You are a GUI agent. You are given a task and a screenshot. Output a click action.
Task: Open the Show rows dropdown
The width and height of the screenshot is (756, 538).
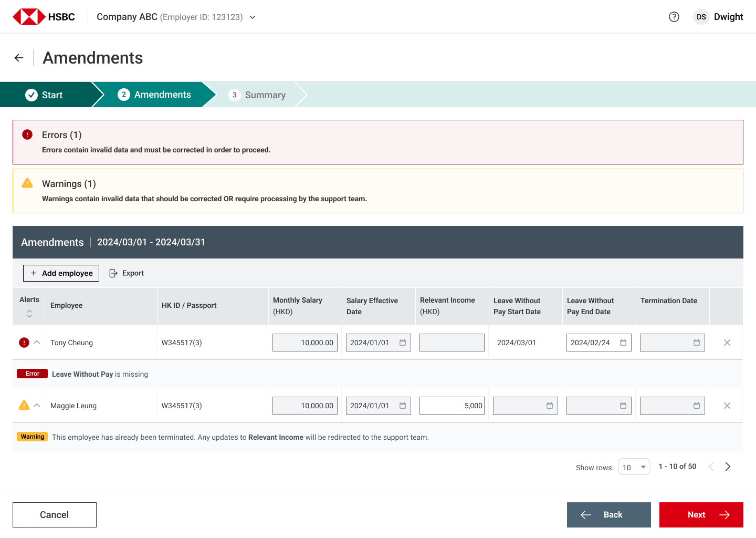coord(634,467)
